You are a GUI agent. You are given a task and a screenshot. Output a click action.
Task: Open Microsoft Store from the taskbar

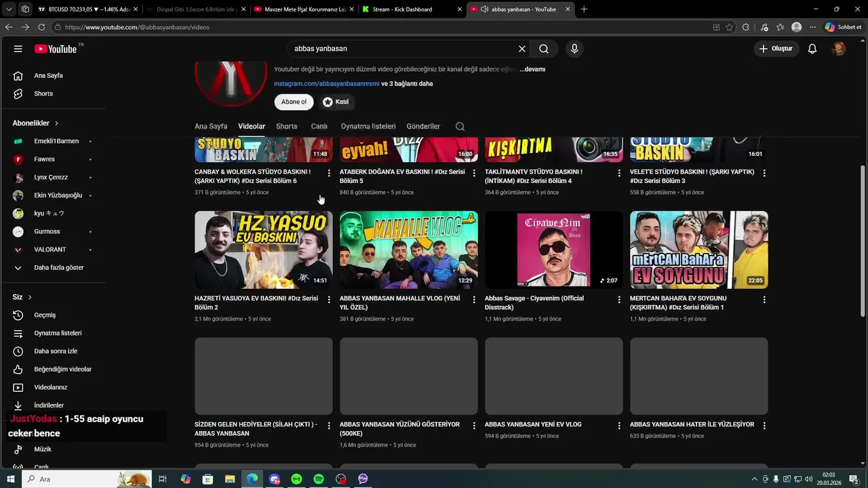208,479
